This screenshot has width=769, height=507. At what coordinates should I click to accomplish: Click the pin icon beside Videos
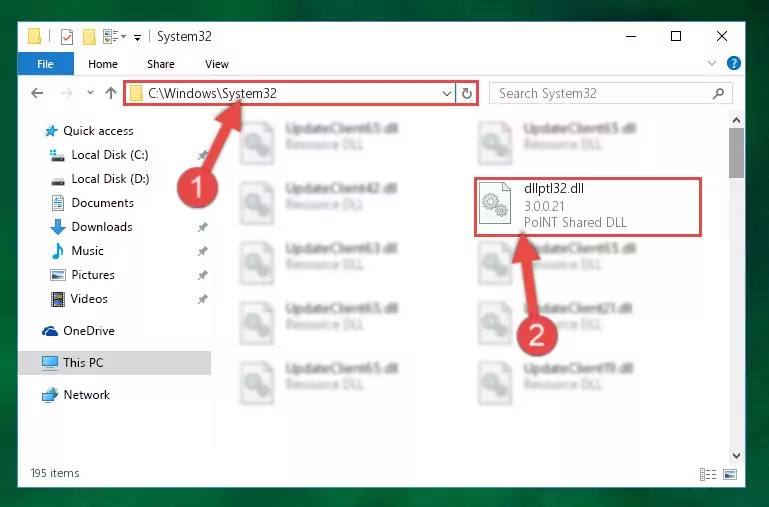point(203,299)
